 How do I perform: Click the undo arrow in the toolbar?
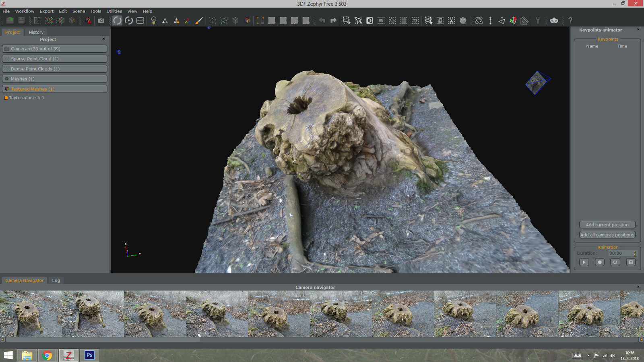point(322,20)
